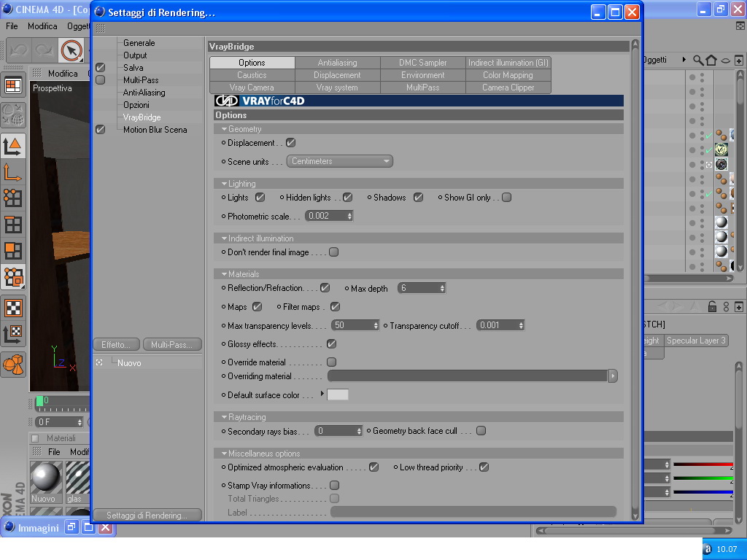The width and height of the screenshot is (747, 560).
Task: Switch to the Antialiasing tab
Action: [x=337, y=63]
